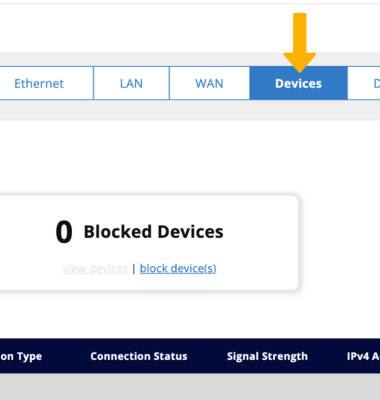Sort by Connection Status column header

click(139, 356)
